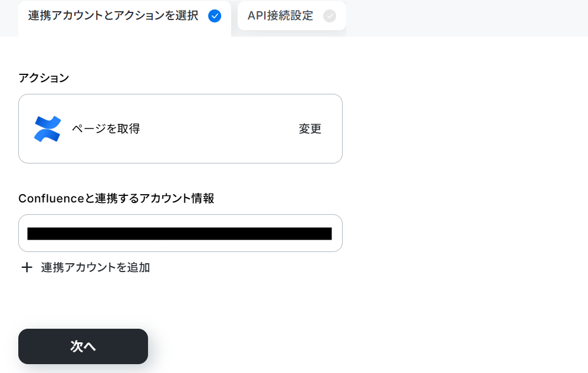This screenshot has height=373, width=588.
Task: Click the Confluence logo icon
Action: 47,129
